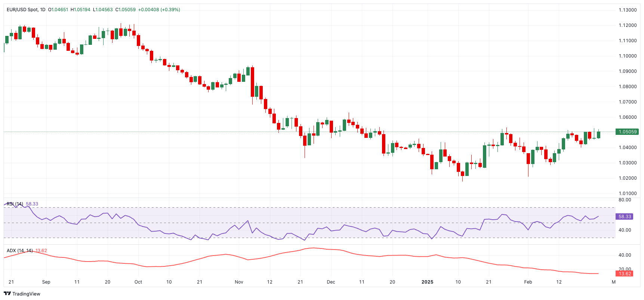Click the purple 58.33 RSI value tag
Screen dimensions: 644x300
coord(625,217)
